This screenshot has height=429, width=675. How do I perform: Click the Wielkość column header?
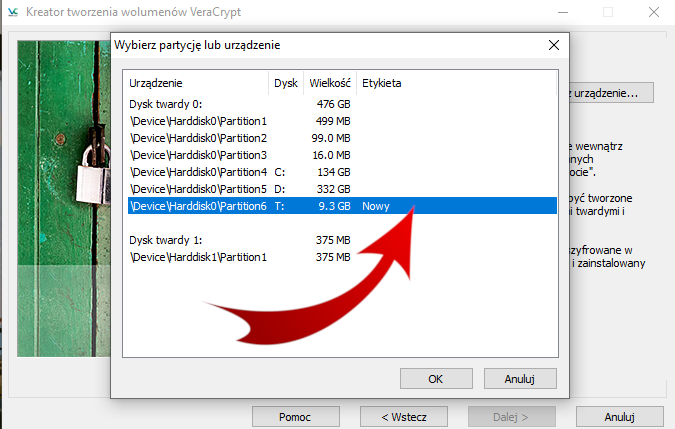tap(330, 83)
